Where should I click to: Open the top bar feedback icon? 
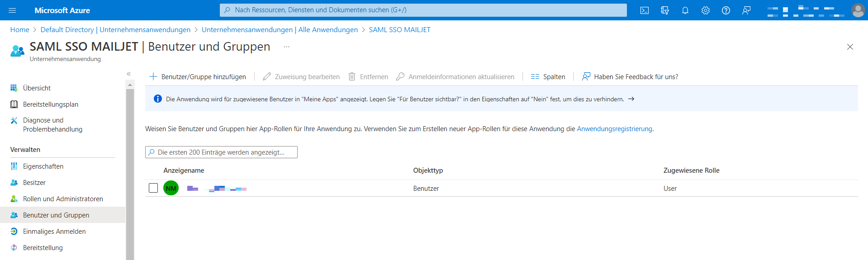coord(746,10)
